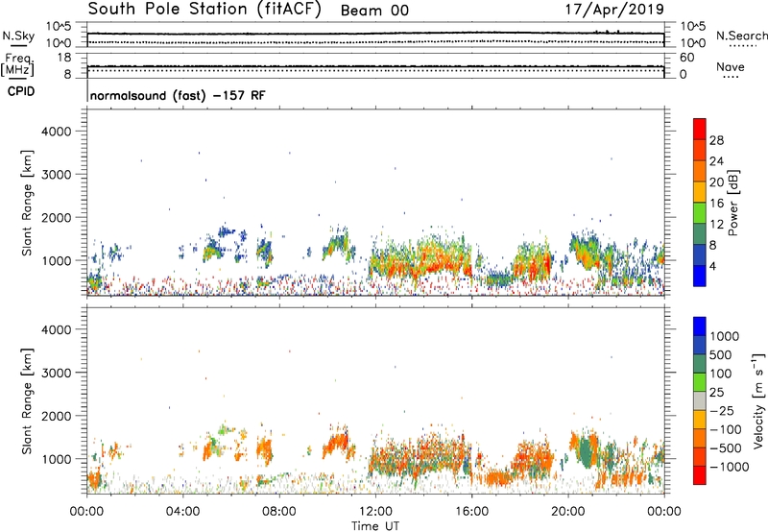The width and height of the screenshot is (768, 532).
Task: Click the '4' tick on the power colorbar
Action: (x=713, y=266)
